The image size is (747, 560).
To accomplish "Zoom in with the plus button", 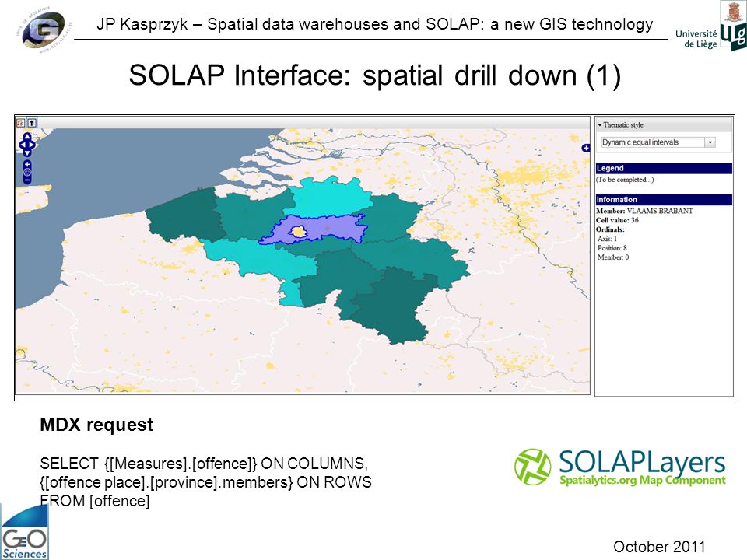I will click(x=27, y=164).
